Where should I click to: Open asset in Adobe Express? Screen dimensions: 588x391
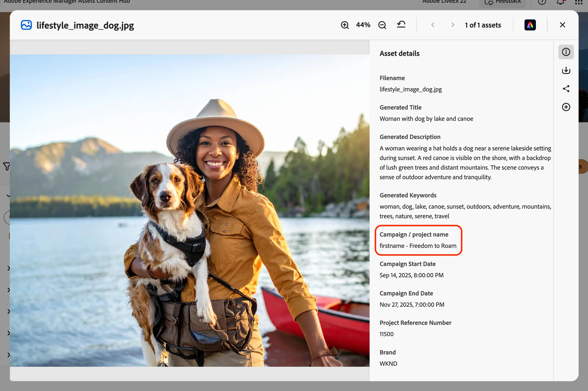(x=530, y=25)
